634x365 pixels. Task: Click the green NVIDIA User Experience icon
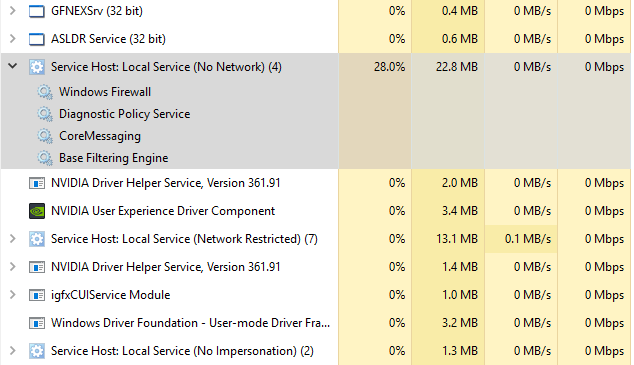tap(37, 211)
